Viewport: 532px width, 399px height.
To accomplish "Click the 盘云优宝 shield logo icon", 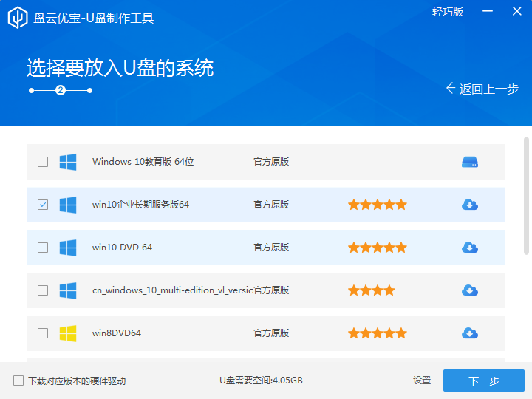I will (18, 18).
